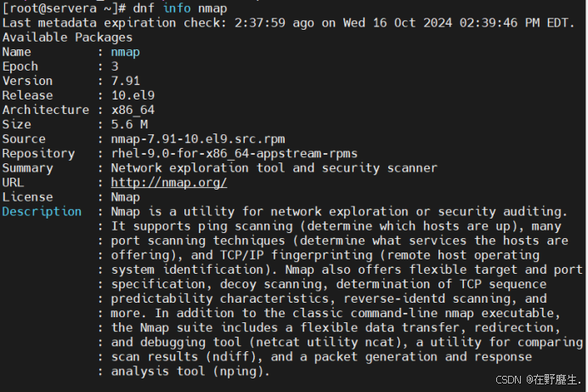Viewport: 588px width, 392px height.
Task: Select the source rpm filename nmap-7.91-10.el9.src.rpm
Action: coord(198,139)
